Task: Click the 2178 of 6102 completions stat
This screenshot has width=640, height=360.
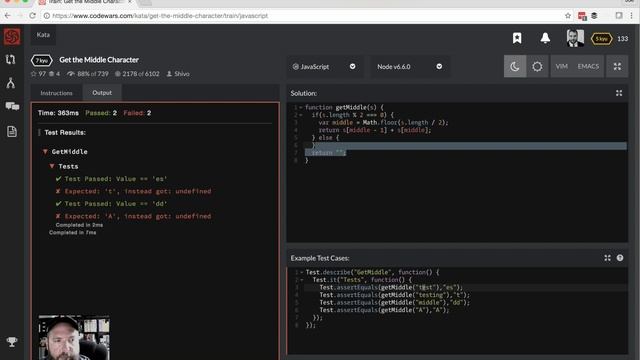Action: tap(137, 74)
